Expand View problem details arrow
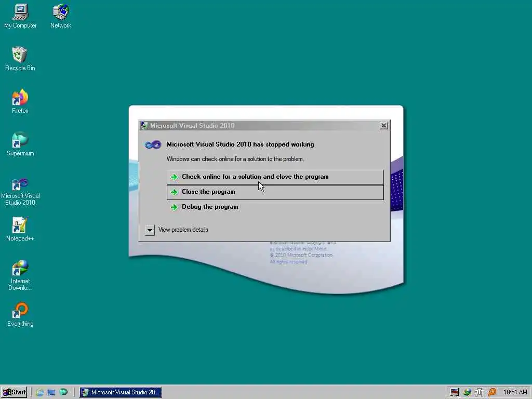 point(150,230)
